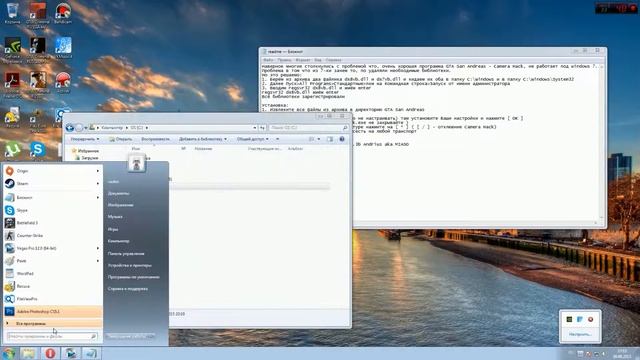Open Панель управления in the Start menu
Screen dimensions: 640x360
[x=126, y=253]
